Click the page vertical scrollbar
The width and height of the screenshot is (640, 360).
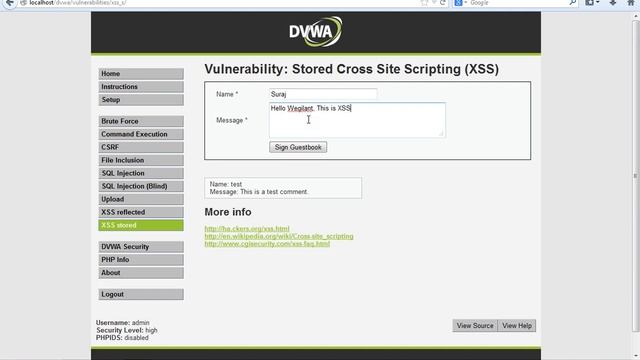(636, 176)
